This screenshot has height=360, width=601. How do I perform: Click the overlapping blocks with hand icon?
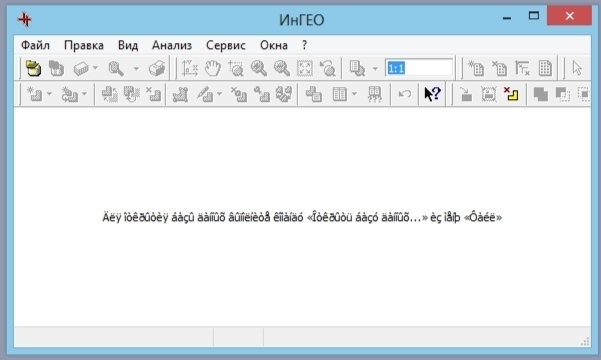131,94
